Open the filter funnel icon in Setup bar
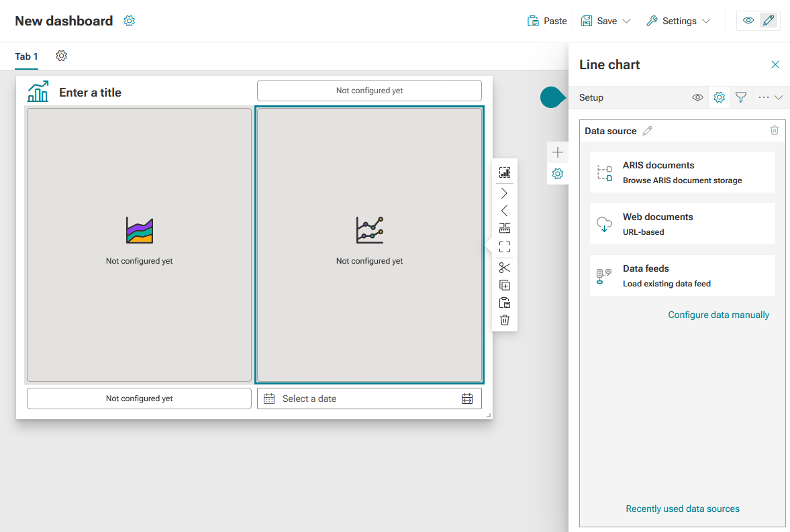The height and width of the screenshot is (532, 790). tap(740, 97)
